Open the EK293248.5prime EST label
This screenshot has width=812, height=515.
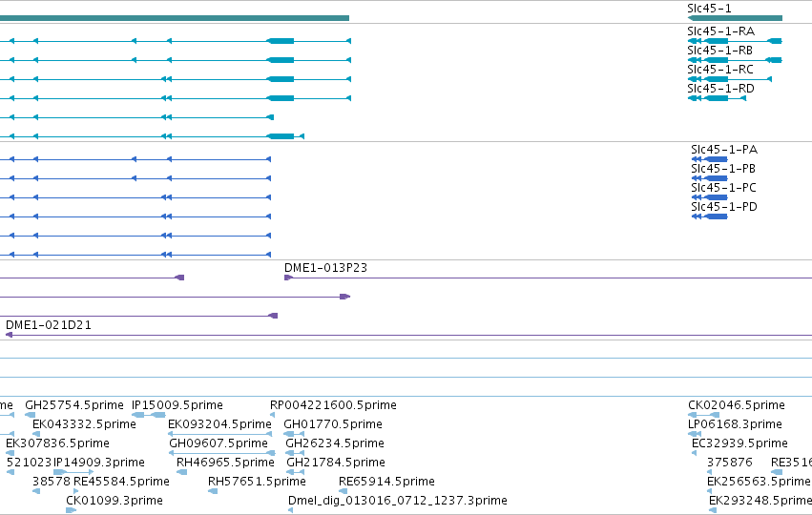pos(760,501)
